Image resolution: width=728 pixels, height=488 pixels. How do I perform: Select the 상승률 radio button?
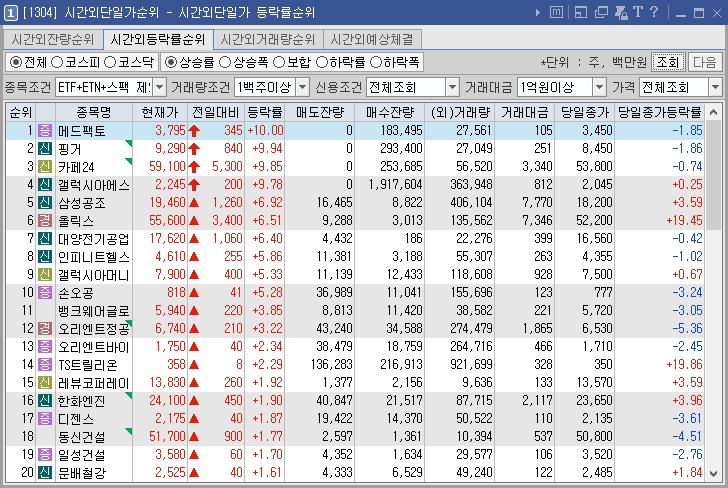pos(171,62)
